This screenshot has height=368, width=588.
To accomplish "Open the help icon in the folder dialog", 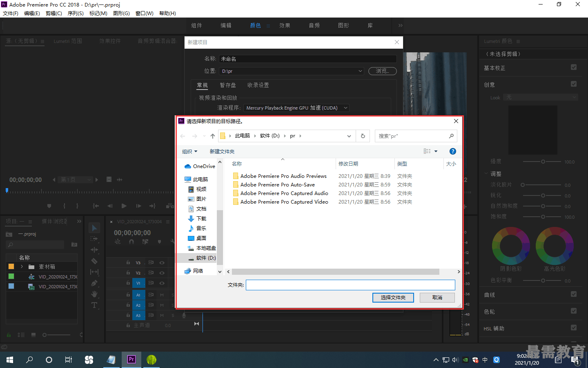I will click(x=452, y=151).
